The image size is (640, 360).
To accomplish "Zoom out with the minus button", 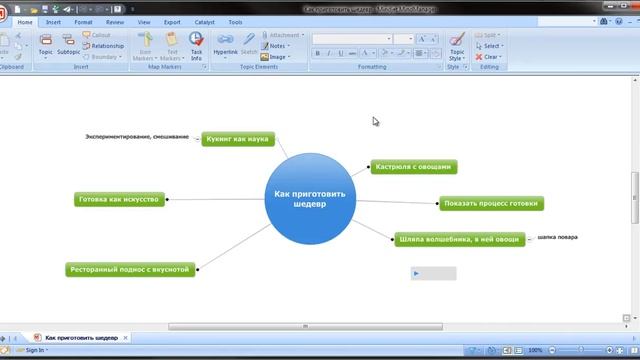I will [x=552, y=350].
